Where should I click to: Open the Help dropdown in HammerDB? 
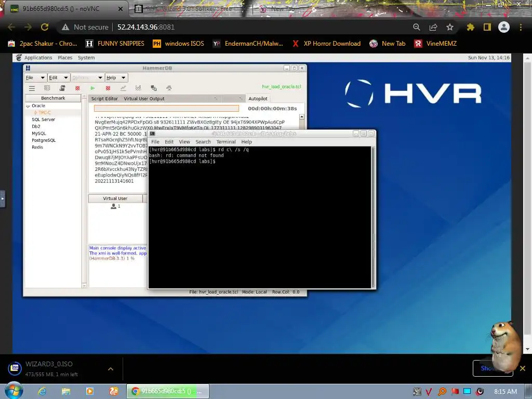[x=116, y=78]
